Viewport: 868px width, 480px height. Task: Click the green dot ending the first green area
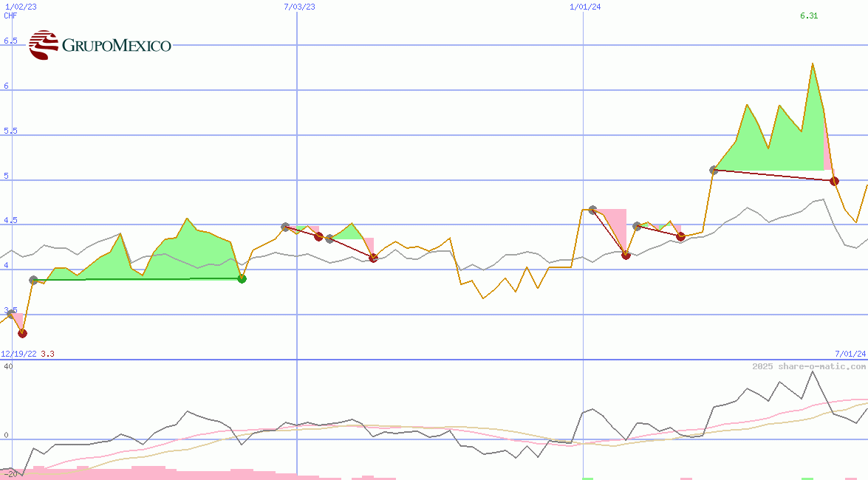pyautogui.click(x=242, y=278)
